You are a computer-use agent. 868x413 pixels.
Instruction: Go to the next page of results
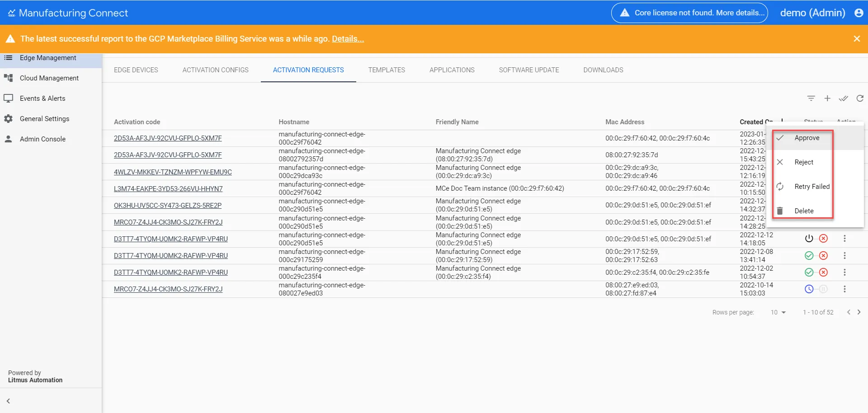tap(859, 312)
